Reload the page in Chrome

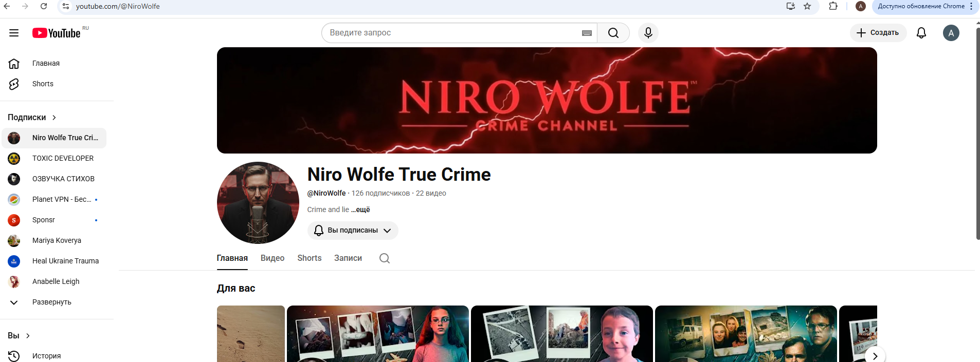point(44,6)
